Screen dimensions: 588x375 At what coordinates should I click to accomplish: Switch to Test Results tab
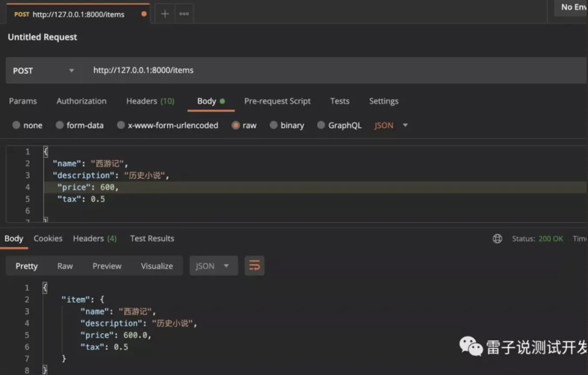152,239
